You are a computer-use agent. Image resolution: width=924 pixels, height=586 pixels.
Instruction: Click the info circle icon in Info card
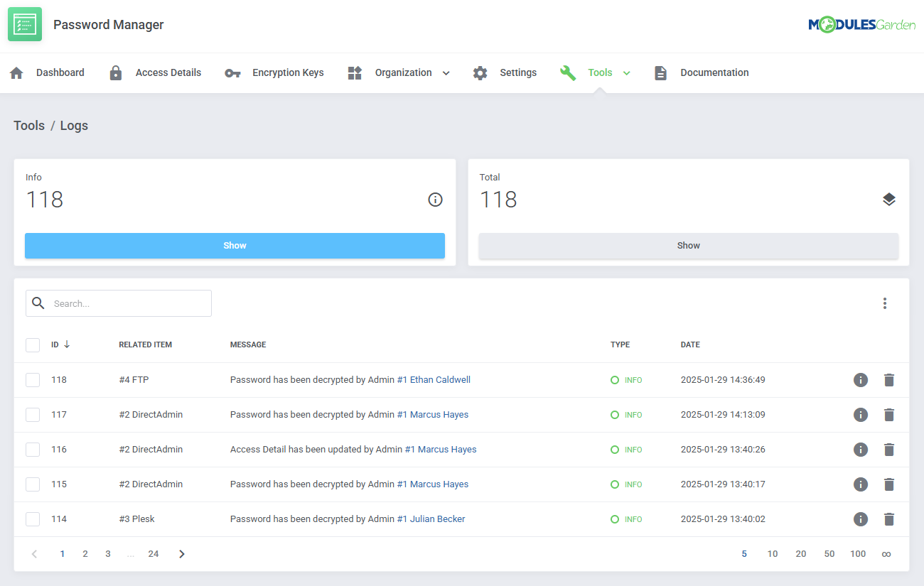(435, 200)
